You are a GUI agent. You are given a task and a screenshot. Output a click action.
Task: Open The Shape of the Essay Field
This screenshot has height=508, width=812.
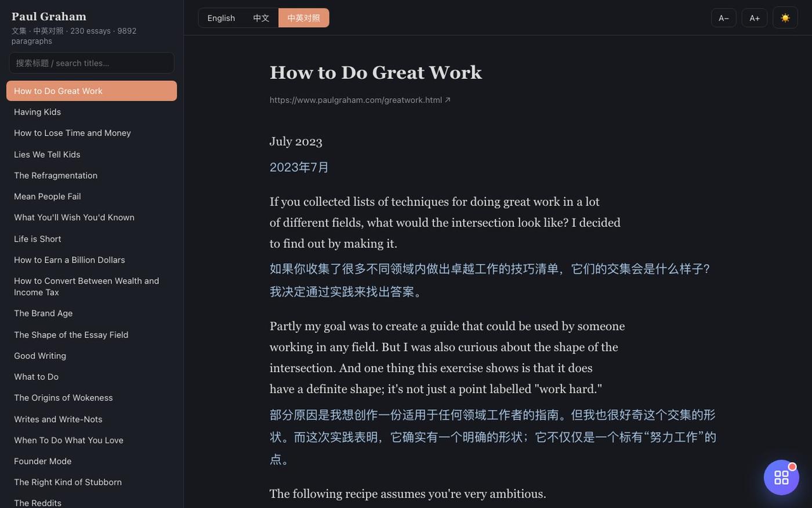92,334
